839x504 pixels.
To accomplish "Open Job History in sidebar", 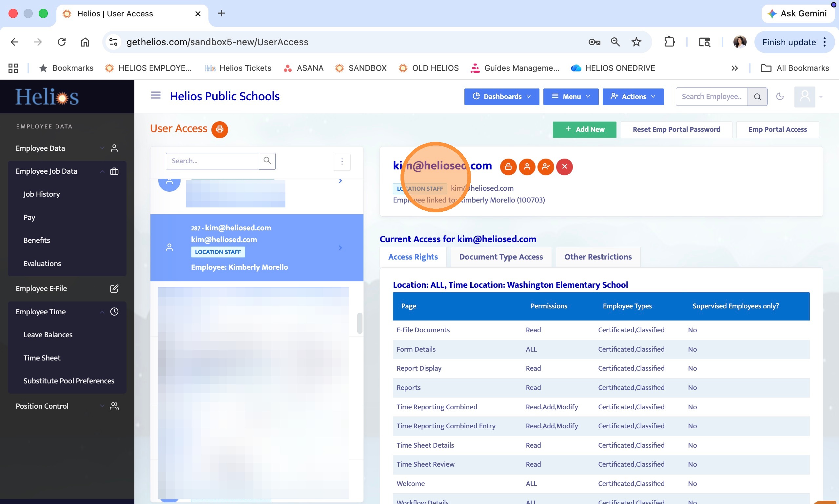I will click(x=42, y=194).
